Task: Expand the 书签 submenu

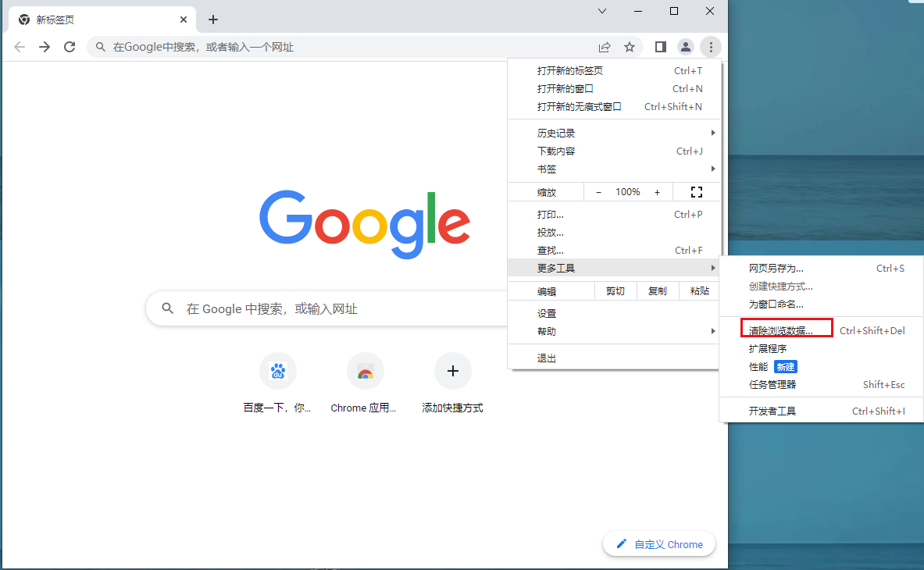Action: click(x=613, y=169)
